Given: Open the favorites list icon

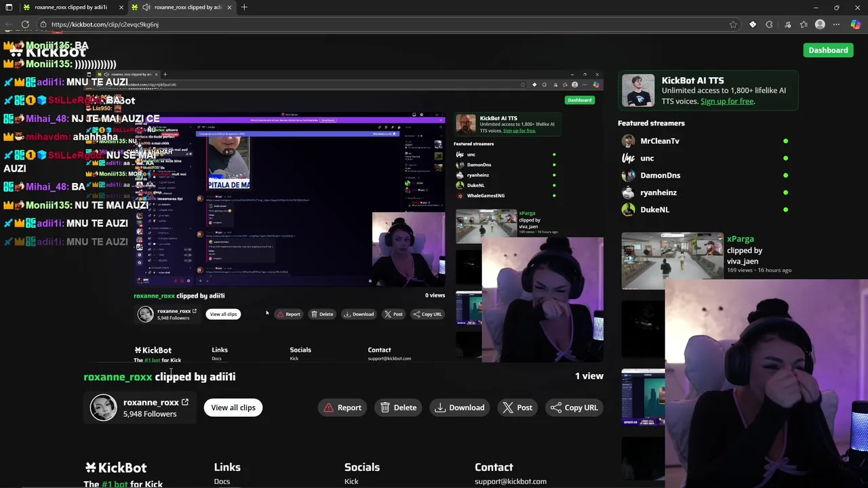Looking at the screenshot, I should click(x=804, y=24).
